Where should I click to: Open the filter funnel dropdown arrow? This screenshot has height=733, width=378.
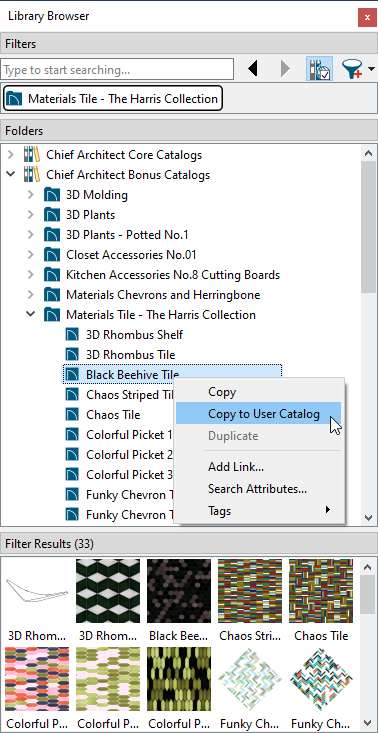coord(371,69)
